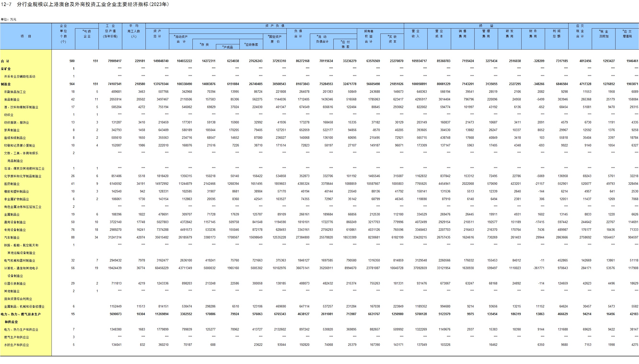Screen dimensions: 639x364
Task: Select the '合 计' row label
Action: [5, 61]
